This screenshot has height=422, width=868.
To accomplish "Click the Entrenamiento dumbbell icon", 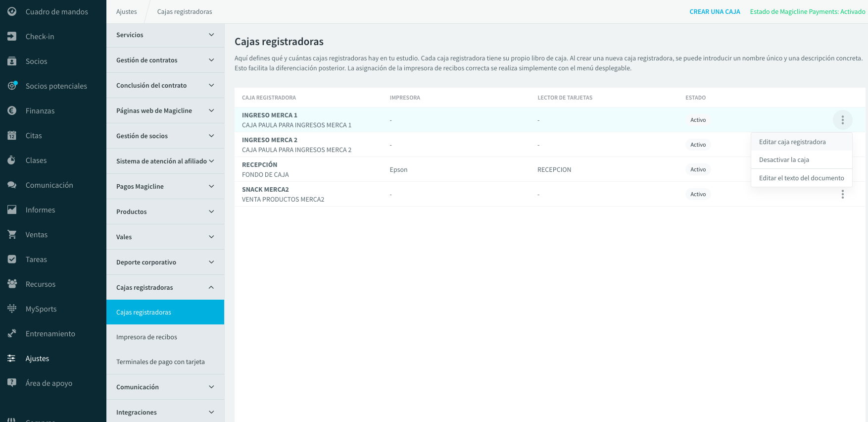I will 12,333.
